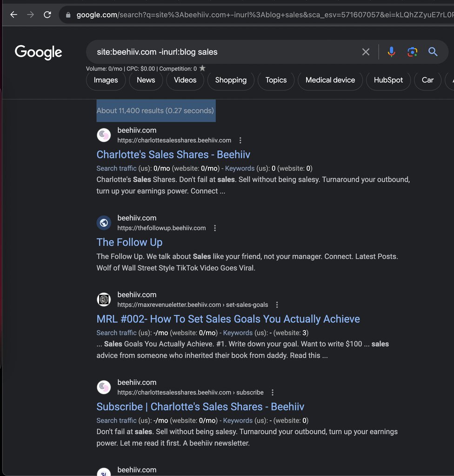Viewport: 454px width, 476px height.
Task: Open Google Lens image search icon
Action: click(x=412, y=52)
